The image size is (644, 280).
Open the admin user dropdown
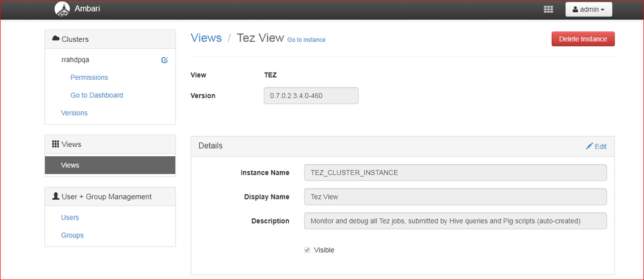[x=589, y=10]
